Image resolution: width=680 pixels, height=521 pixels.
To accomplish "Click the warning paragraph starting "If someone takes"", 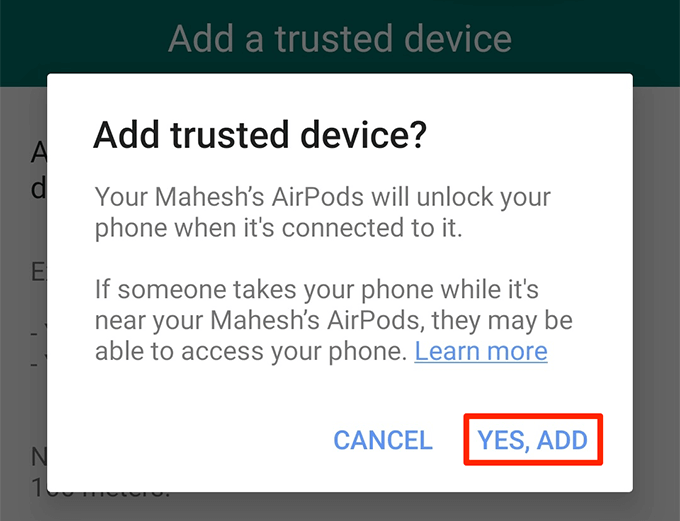I will point(333,320).
